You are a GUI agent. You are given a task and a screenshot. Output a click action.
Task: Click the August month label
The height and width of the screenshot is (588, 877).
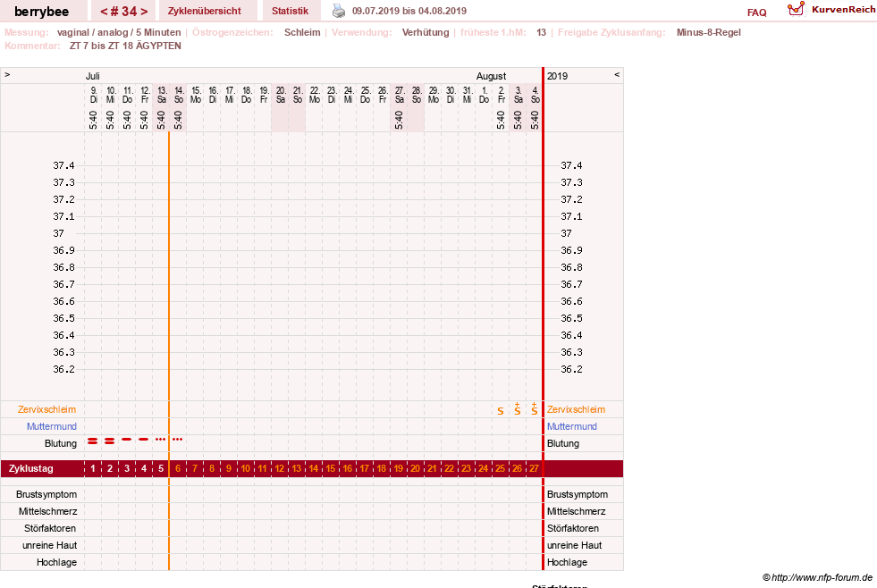[491, 76]
